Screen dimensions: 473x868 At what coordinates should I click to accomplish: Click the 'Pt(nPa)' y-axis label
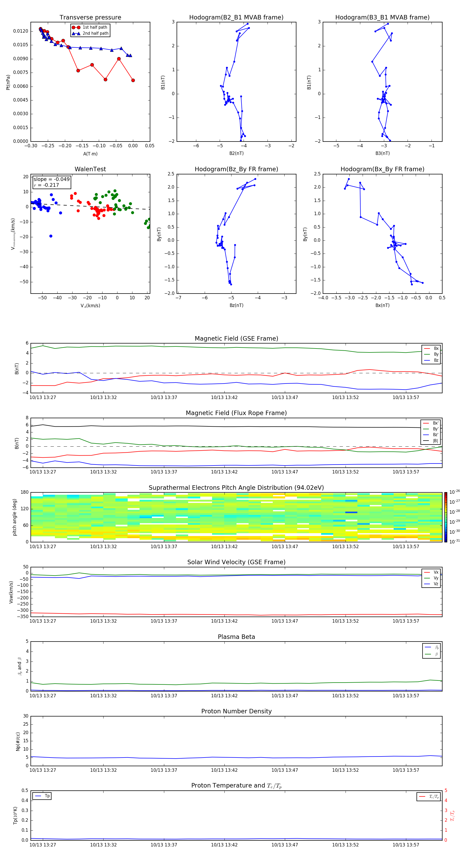click(8, 82)
